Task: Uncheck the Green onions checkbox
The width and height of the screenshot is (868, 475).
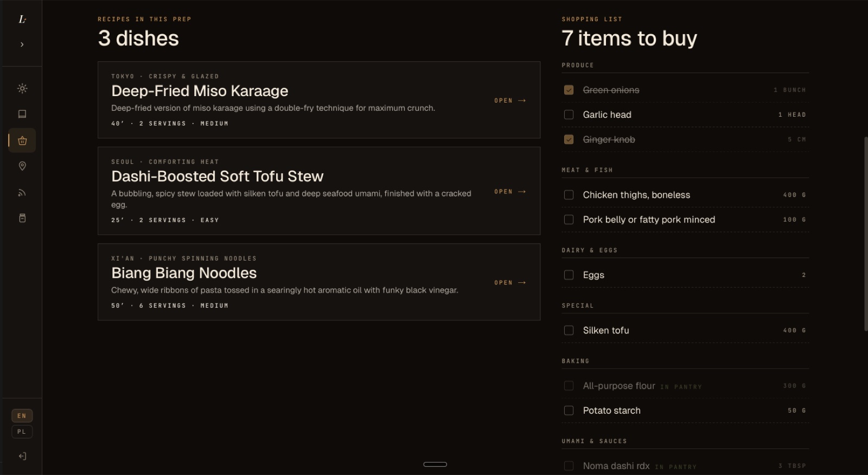Action: tap(569, 90)
